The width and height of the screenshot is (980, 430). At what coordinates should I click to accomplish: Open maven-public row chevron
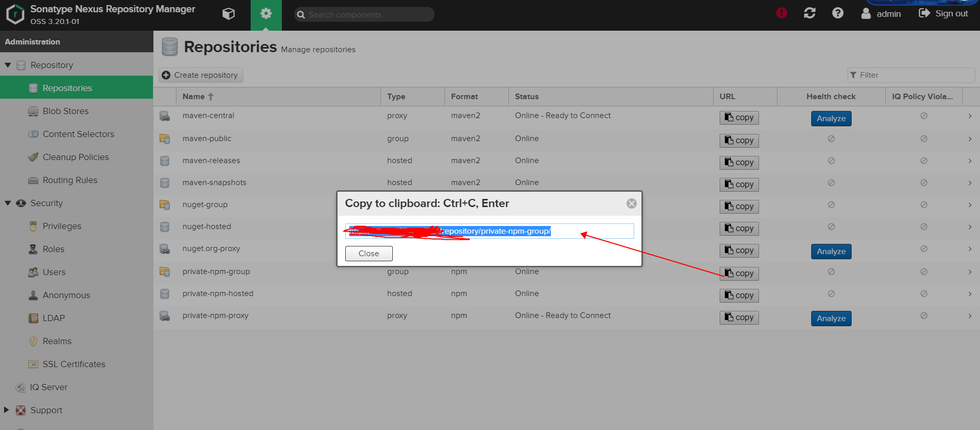(970, 139)
